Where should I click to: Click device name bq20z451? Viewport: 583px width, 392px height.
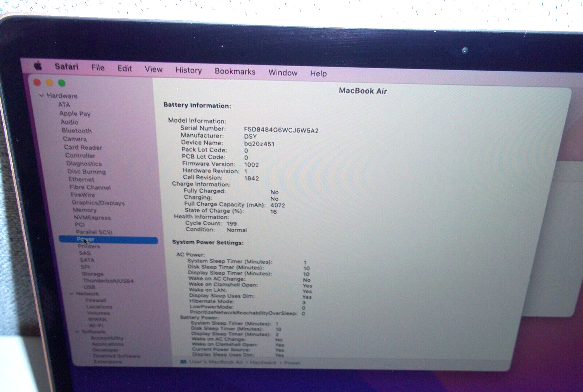point(259,144)
